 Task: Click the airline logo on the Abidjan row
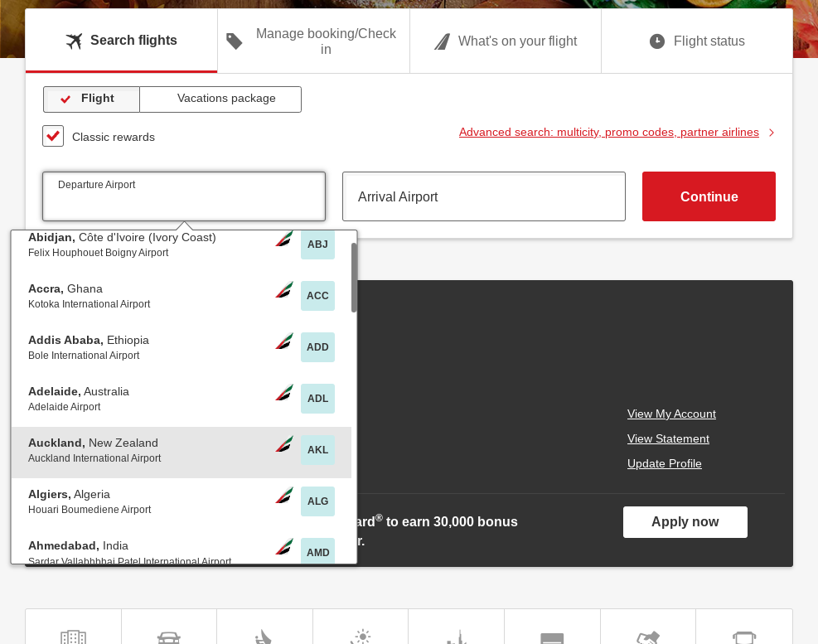pos(284,239)
